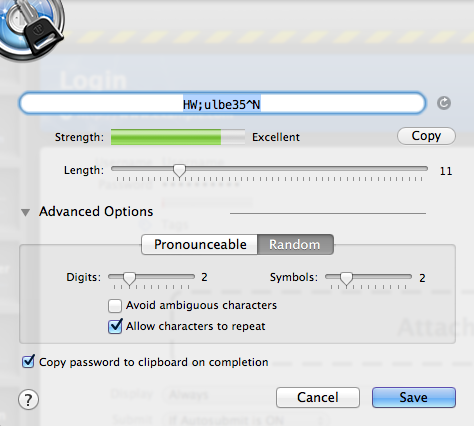Click the Digits slider handle
474x426 pixels.
tap(129, 278)
